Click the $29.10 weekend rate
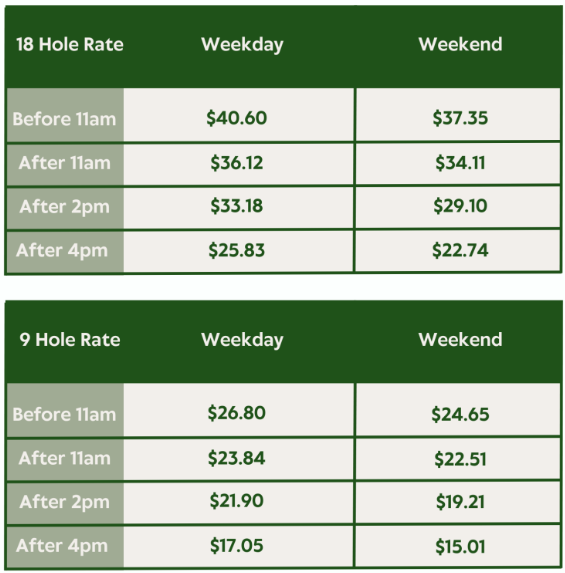Viewport: 565px width, 573px height. (x=460, y=206)
